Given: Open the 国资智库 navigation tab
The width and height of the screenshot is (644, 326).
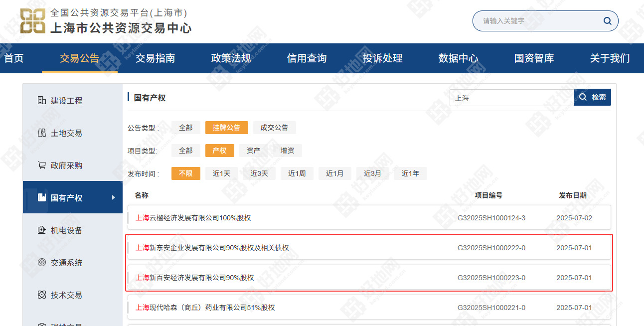Looking at the screenshot, I should [x=534, y=58].
